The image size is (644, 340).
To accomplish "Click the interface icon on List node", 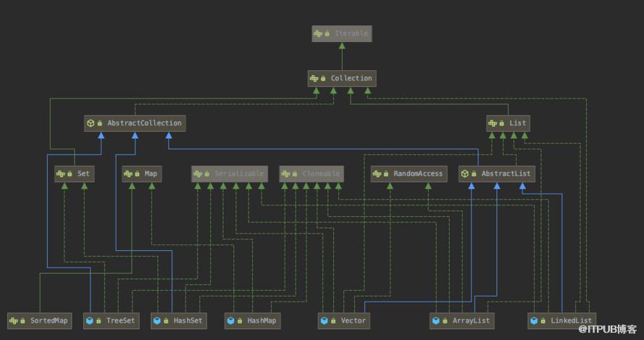I will (493, 123).
